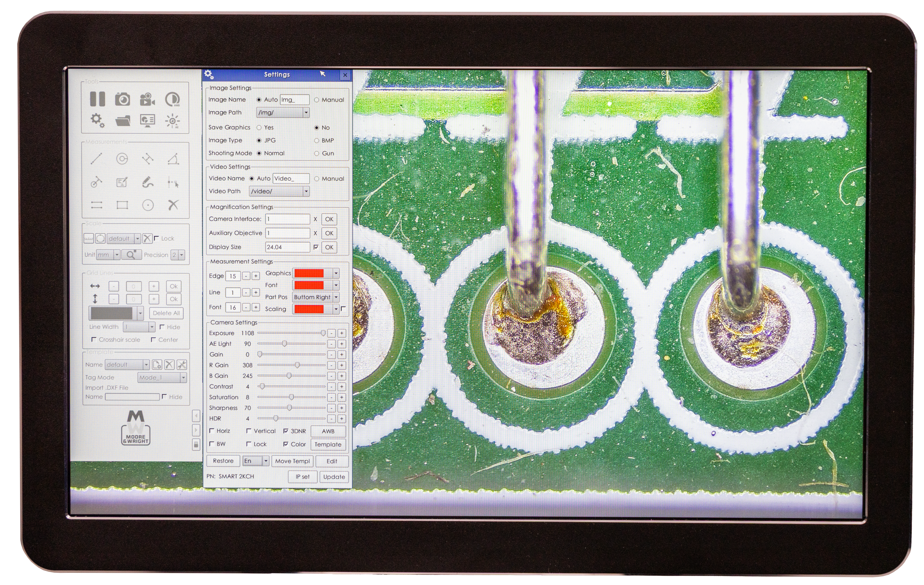Choose Gun shooting mode
The image size is (924, 585).
[x=317, y=154]
